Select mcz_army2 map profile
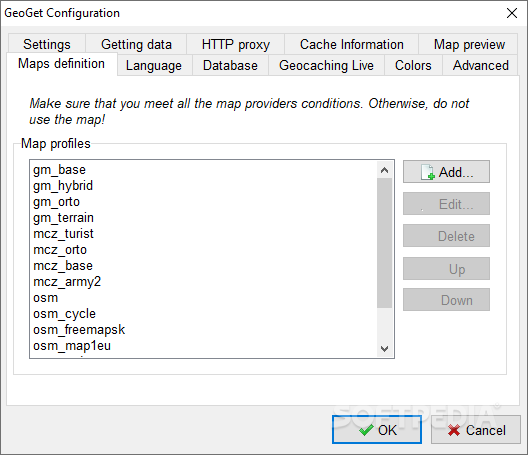The width and height of the screenshot is (528, 455). coord(204,282)
